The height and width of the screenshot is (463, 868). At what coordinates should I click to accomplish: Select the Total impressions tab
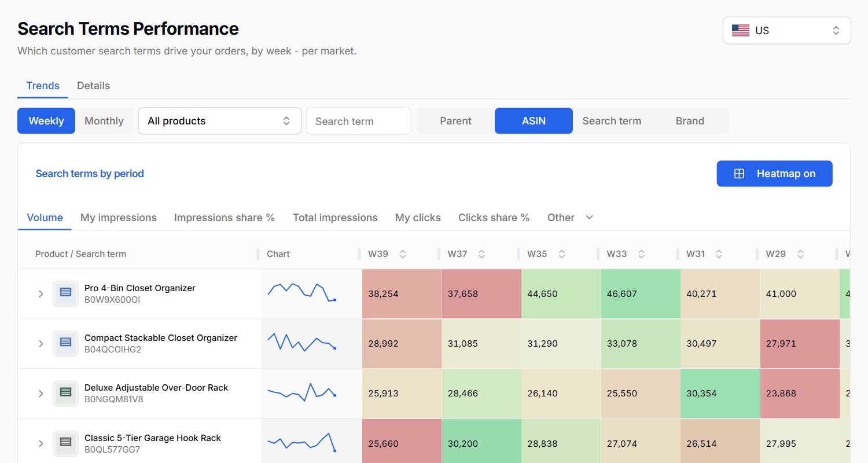[x=335, y=218]
